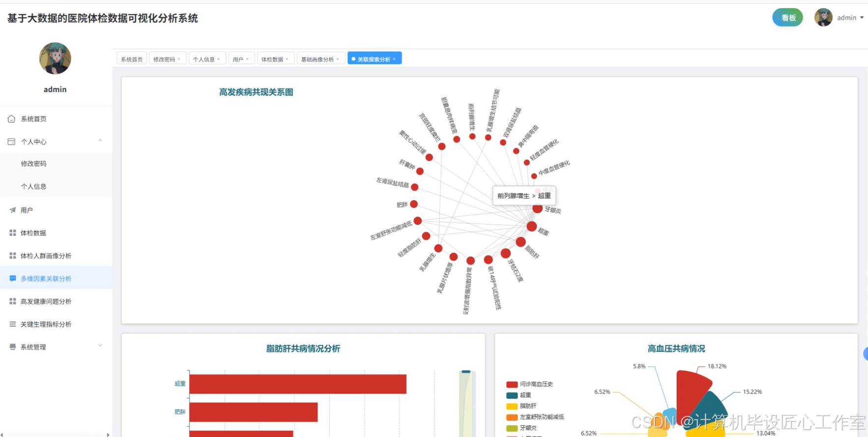Viewport: 868px width, 437px height.
Task: Click the 多维因素关联分析 chat icon in sidebar
Action: (x=12, y=278)
